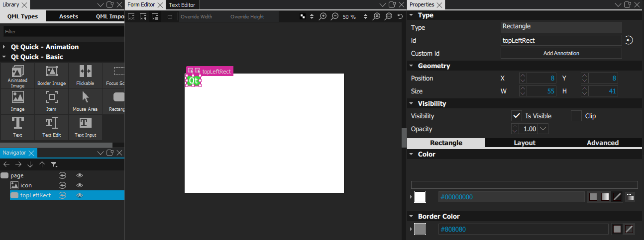Click the white Color swatch
The image size is (644, 240).
(x=420, y=197)
